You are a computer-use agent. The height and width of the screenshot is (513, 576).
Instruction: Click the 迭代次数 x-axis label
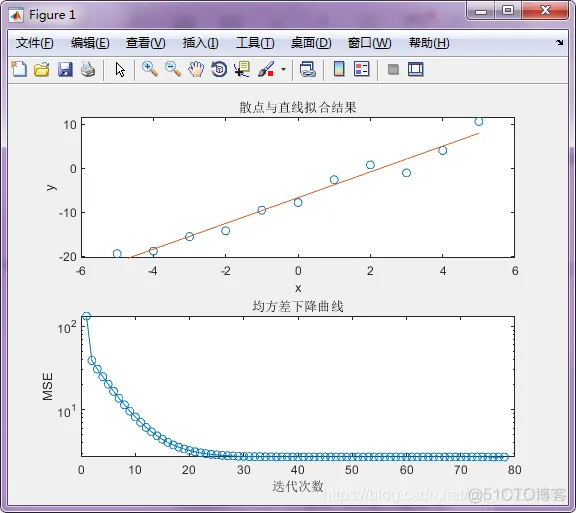tap(298, 486)
